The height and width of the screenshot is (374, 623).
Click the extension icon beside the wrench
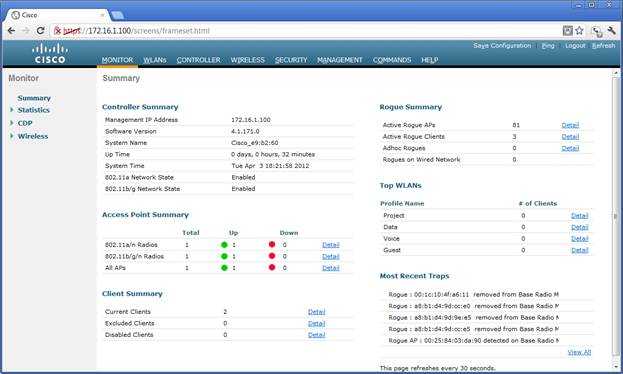pos(596,31)
